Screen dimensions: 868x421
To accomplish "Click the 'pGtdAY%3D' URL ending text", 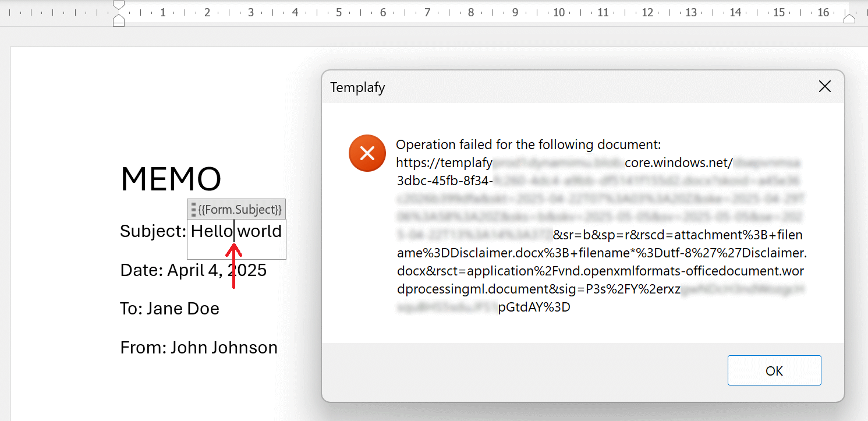I will (534, 307).
